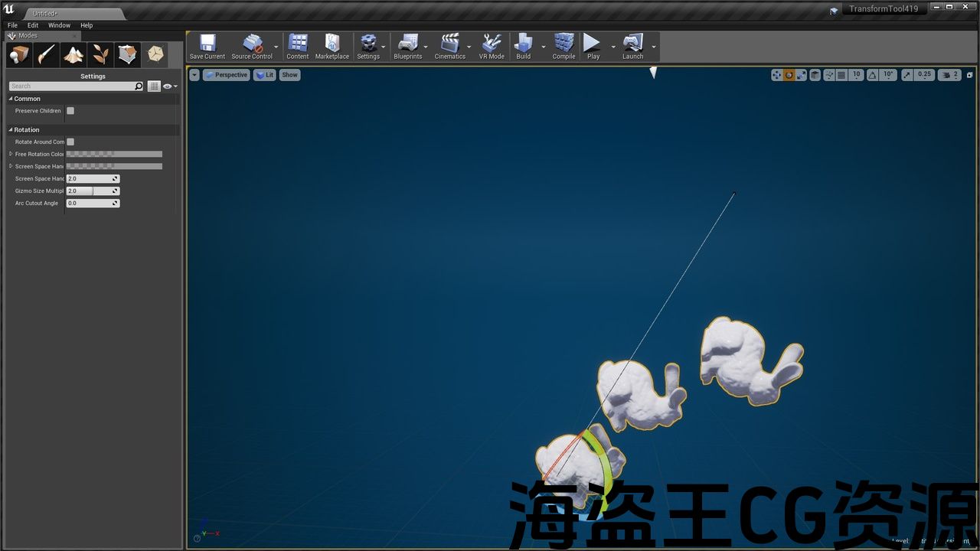Open the Content browser from toolbar
The height and width of the screenshot is (551, 980).
point(298,47)
